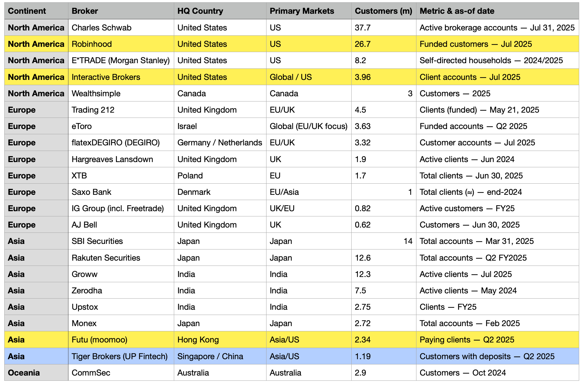Select the 37.7 customers value
The image size is (588, 387).
click(384, 28)
